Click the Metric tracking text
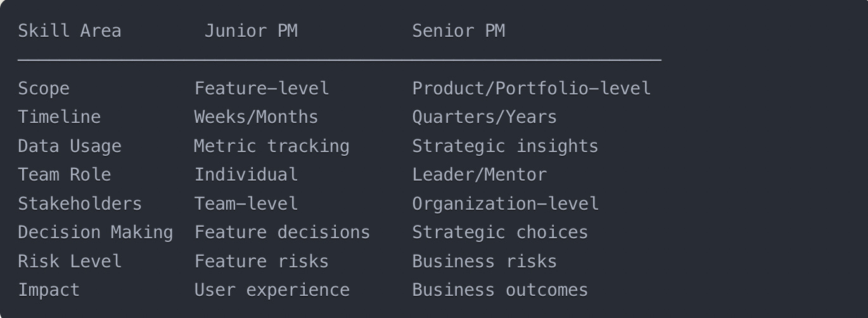This screenshot has height=318, width=868. 272,146
